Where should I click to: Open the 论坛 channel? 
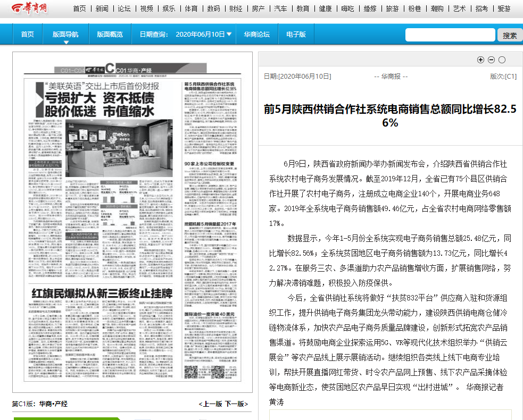[124, 9]
